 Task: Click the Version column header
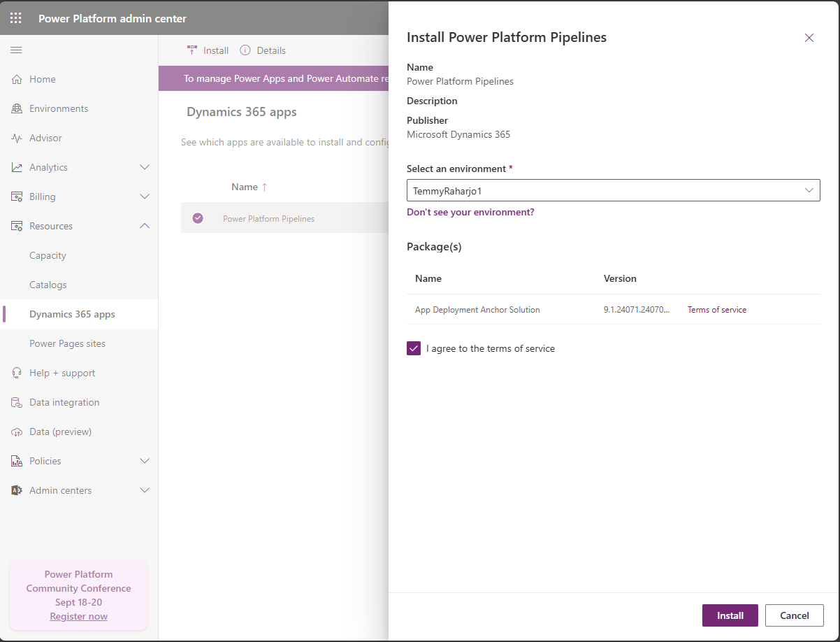tap(620, 278)
